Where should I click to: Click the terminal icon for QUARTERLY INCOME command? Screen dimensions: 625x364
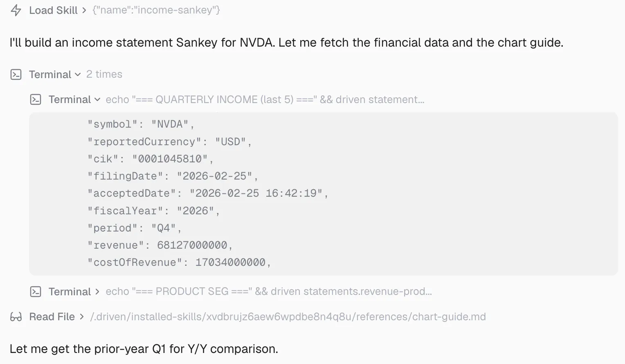[x=36, y=99]
